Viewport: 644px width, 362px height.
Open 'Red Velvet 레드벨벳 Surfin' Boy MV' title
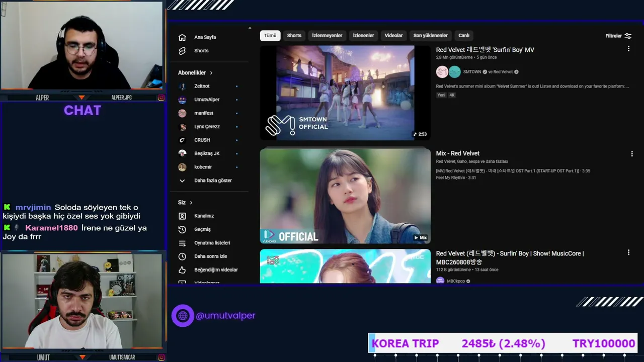(x=485, y=50)
